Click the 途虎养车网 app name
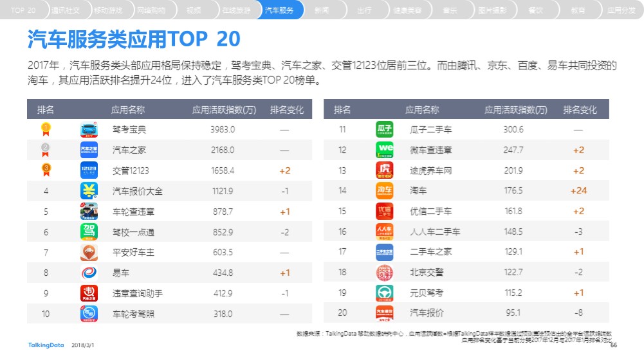 [x=431, y=171]
